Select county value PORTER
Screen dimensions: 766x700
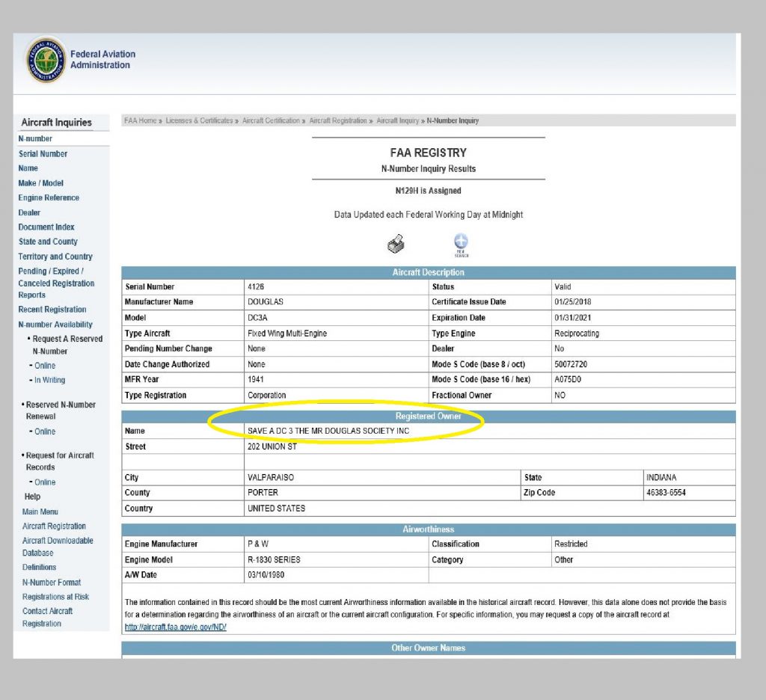click(263, 493)
